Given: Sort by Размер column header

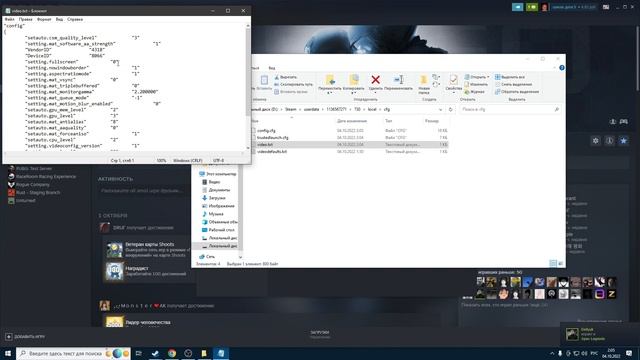Looking at the screenshot, I should (x=431, y=121).
